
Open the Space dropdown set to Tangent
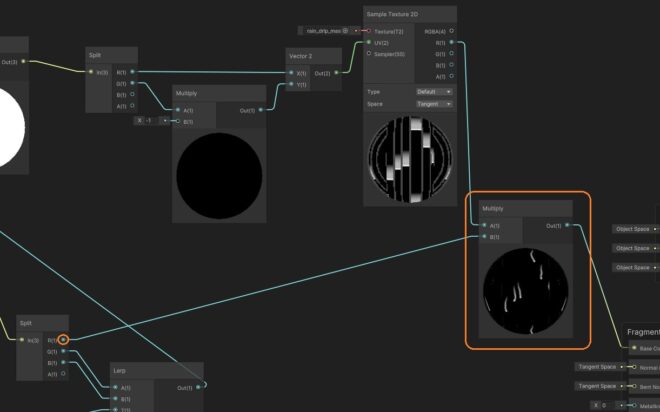coord(434,104)
